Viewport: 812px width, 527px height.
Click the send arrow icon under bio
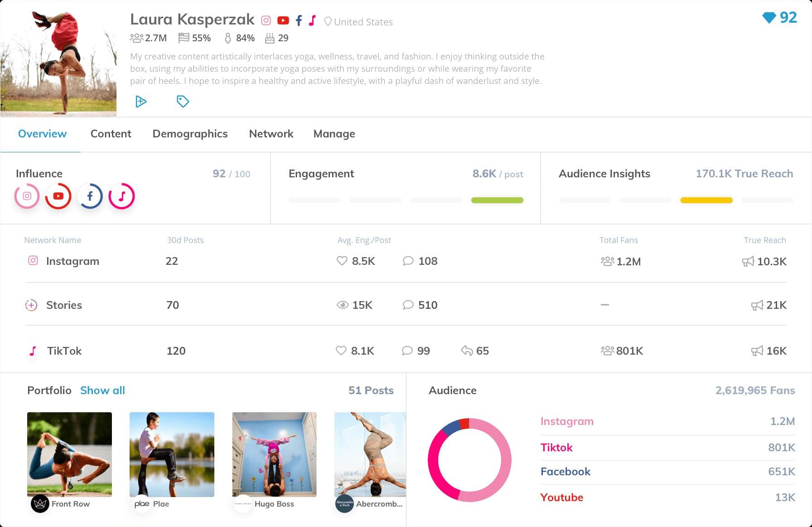(141, 102)
